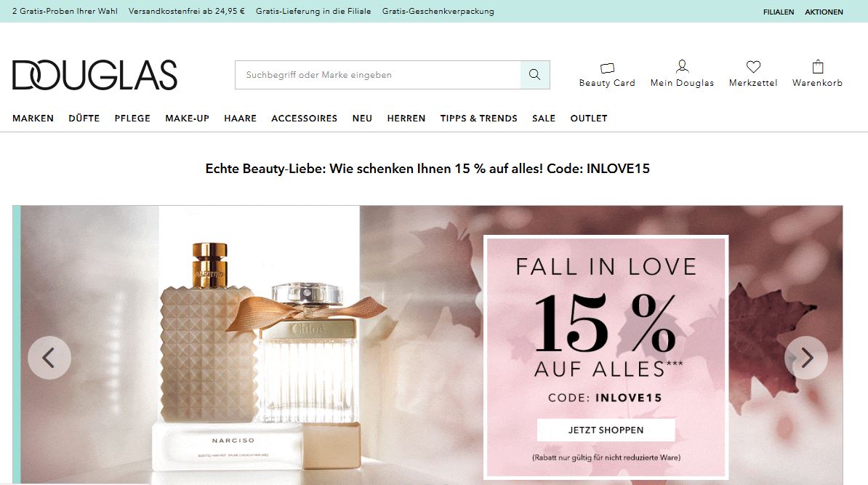Click the Douglas logo
The width and height of the screenshot is (868, 485).
pos(95,75)
